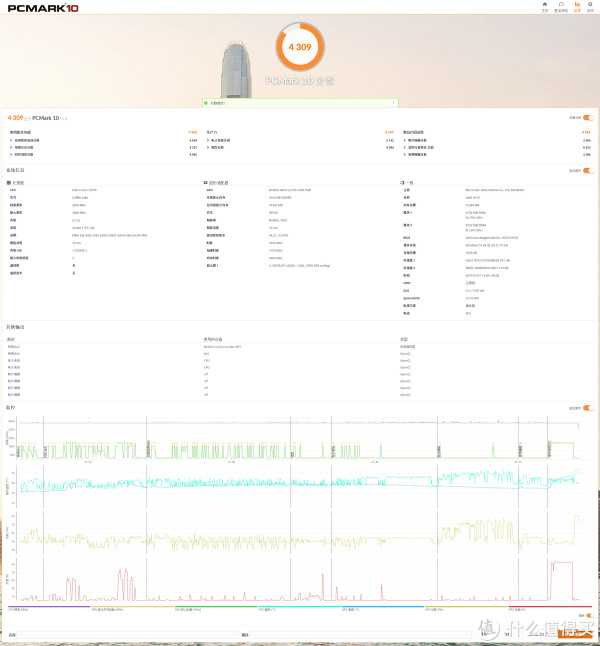Click the PCMARK 10 logo
600x646 pixels.
click(x=43, y=8)
